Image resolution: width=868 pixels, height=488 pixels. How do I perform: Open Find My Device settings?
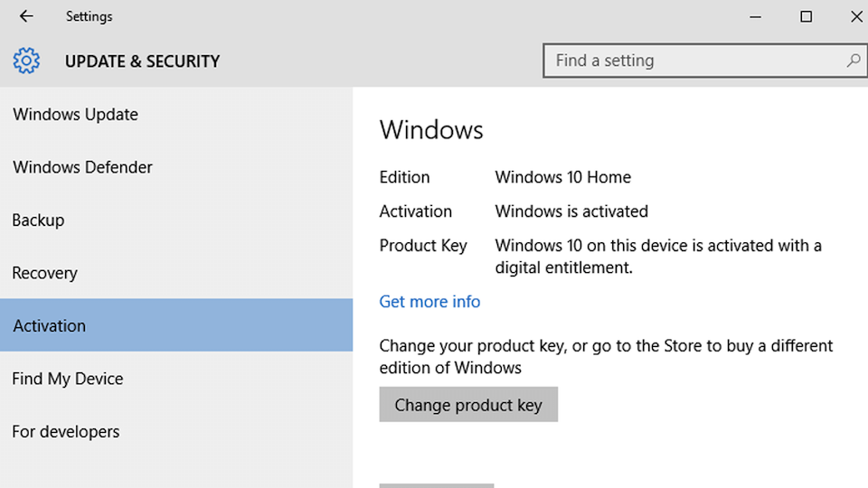(176, 379)
